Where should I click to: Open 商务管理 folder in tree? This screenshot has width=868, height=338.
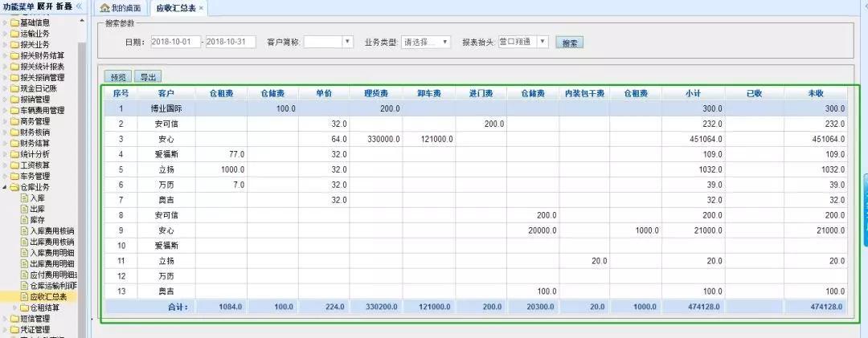35,121
